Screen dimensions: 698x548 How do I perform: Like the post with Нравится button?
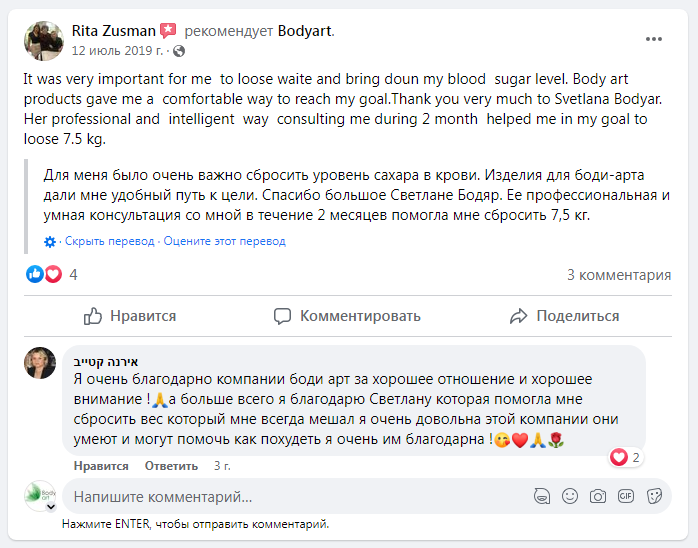130,316
